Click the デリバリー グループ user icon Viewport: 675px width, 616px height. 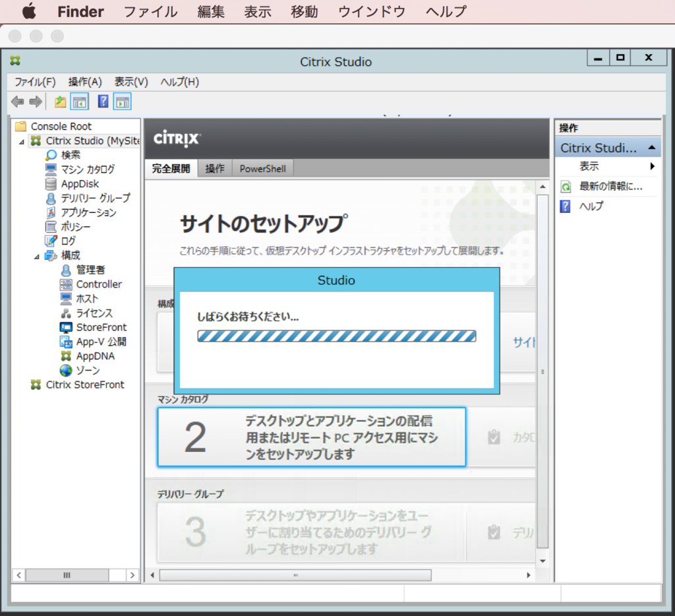(51, 198)
